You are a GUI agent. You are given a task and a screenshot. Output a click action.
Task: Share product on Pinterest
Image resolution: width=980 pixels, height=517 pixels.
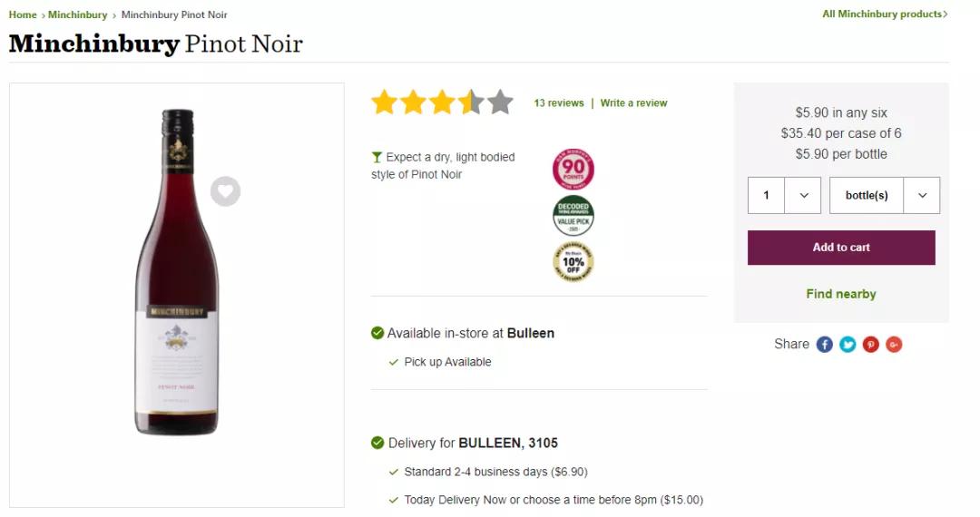coord(871,345)
